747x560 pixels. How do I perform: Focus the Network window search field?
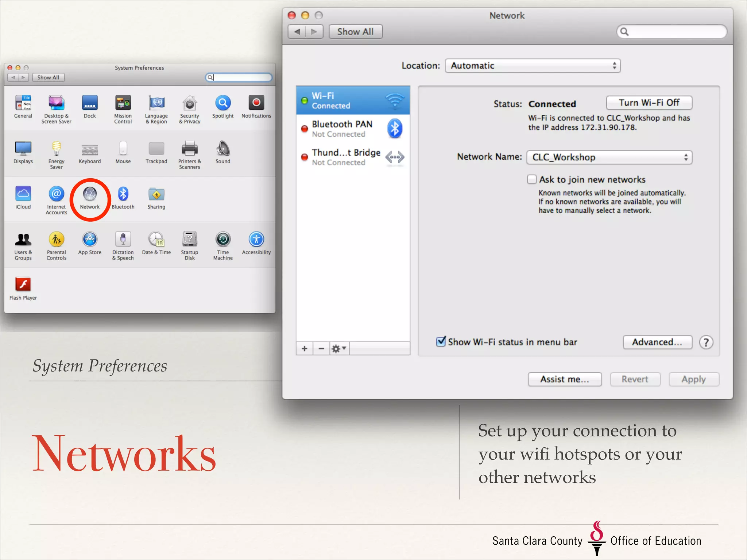coord(671,32)
